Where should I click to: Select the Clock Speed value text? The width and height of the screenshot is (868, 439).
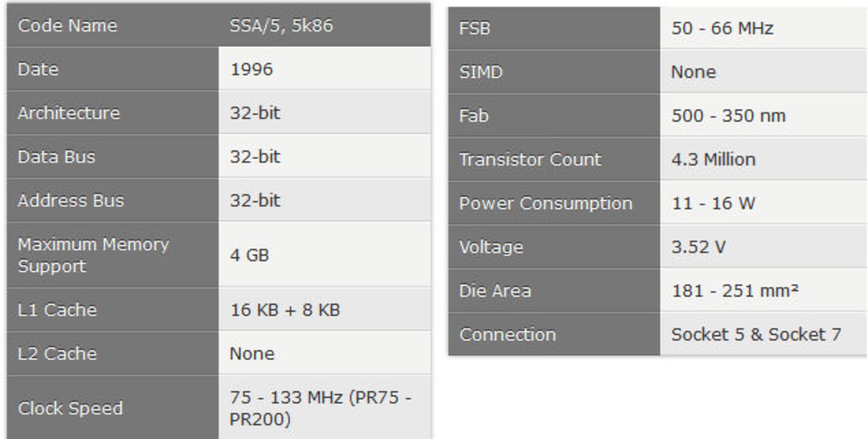(x=321, y=408)
